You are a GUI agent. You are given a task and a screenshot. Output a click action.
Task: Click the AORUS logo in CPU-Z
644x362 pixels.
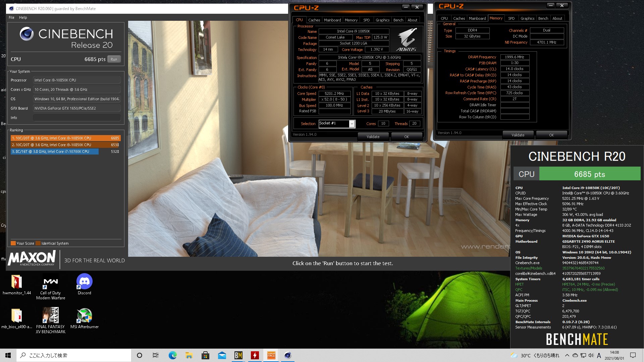click(407, 40)
